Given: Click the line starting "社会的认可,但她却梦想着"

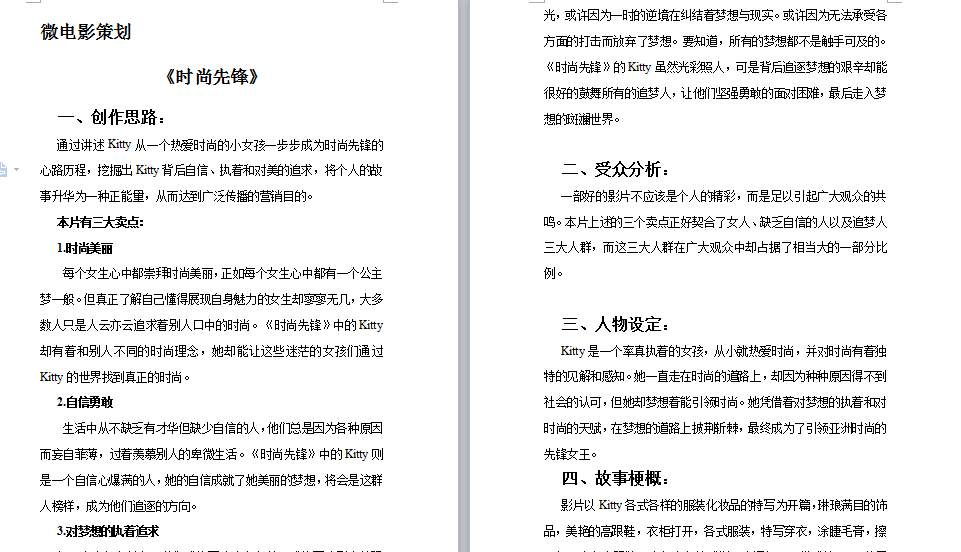Looking at the screenshot, I should [x=715, y=403].
